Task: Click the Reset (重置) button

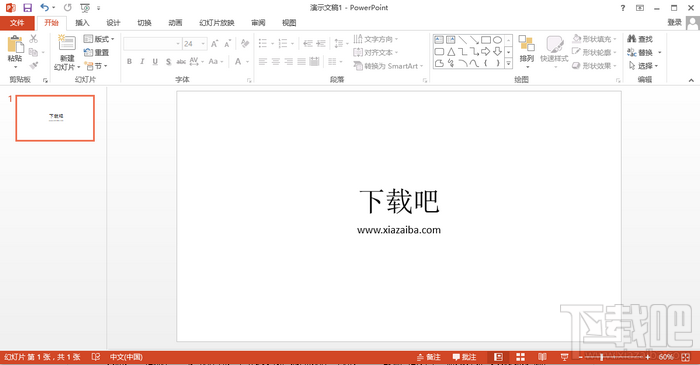Action: pyautogui.click(x=96, y=53)
